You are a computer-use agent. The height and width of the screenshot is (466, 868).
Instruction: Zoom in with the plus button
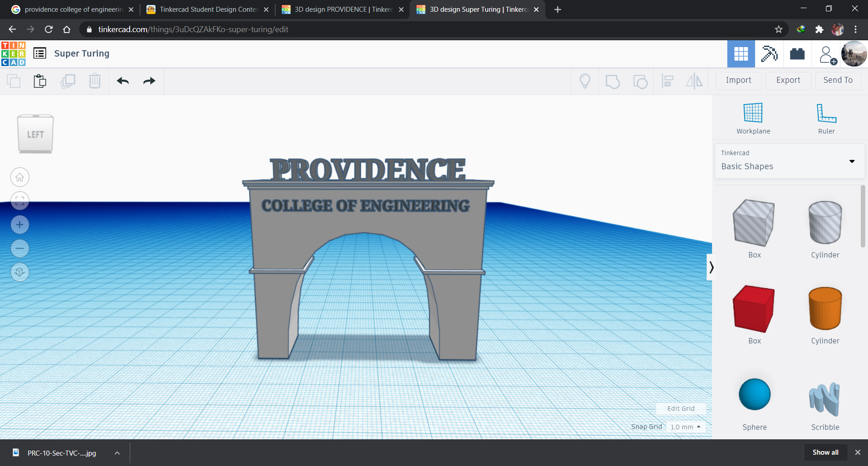tap(20, 225)
